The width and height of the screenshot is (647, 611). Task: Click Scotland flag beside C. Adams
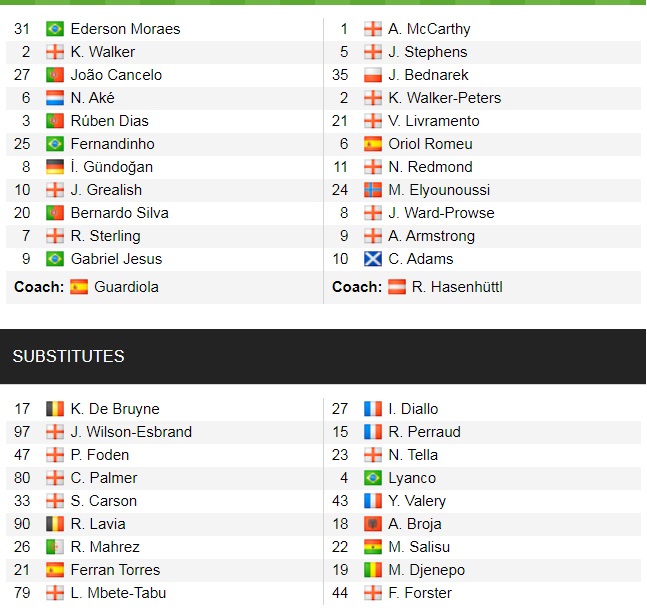coord(373,259)
